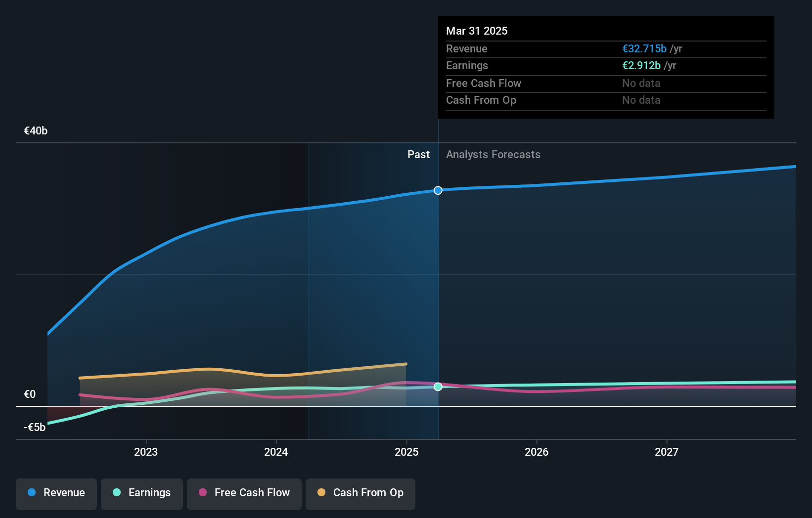Click the Free Cash Flow legend button

pyautogui.click(x=244, y=493)
